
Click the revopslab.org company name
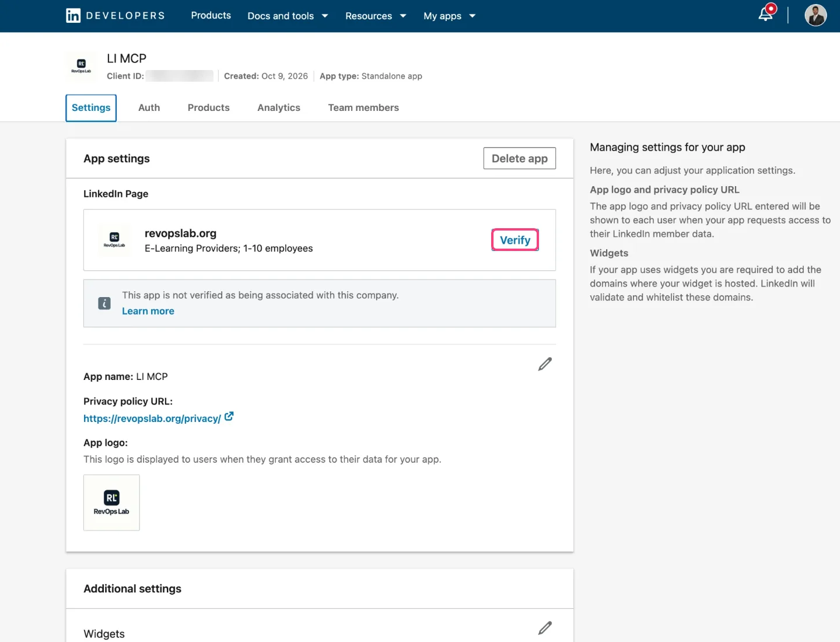coord(181,233)
